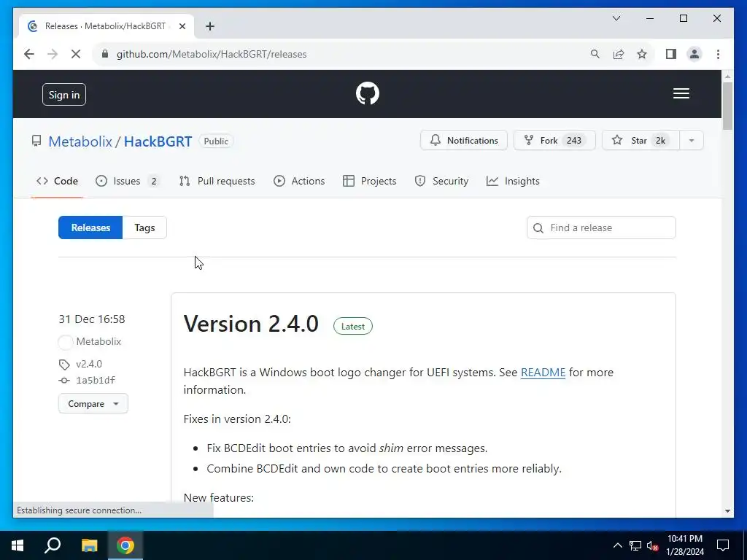This screenshot has height=560, width=747.
Task: Share this page using the share icon
Action: pos(619,54)
